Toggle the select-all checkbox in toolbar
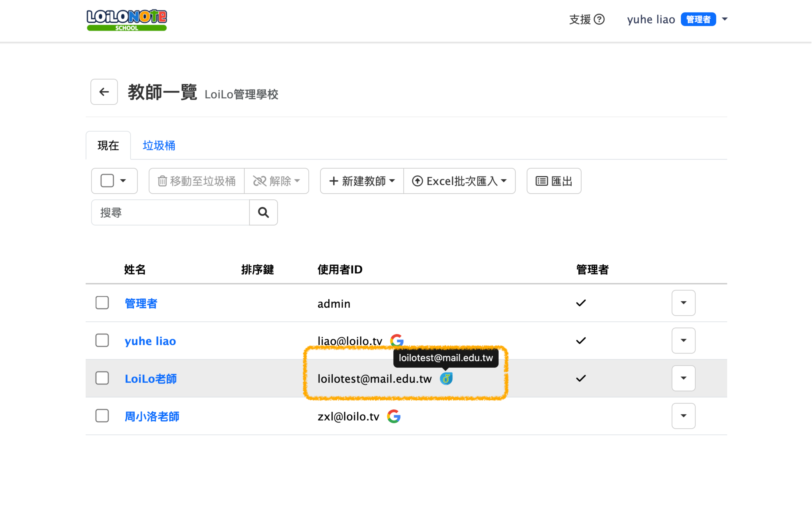The width and height of the screenshot is (812, 532). tap(107, 181)
